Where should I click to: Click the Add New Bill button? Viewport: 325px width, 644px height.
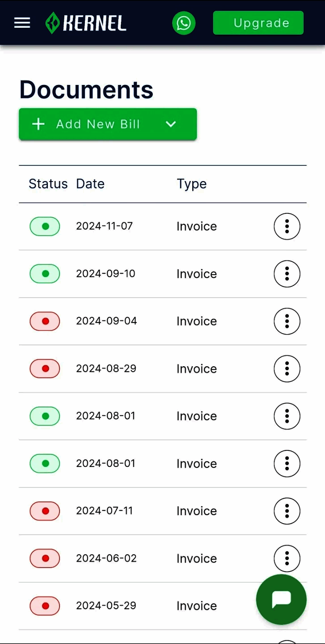(x=89, y=124)
